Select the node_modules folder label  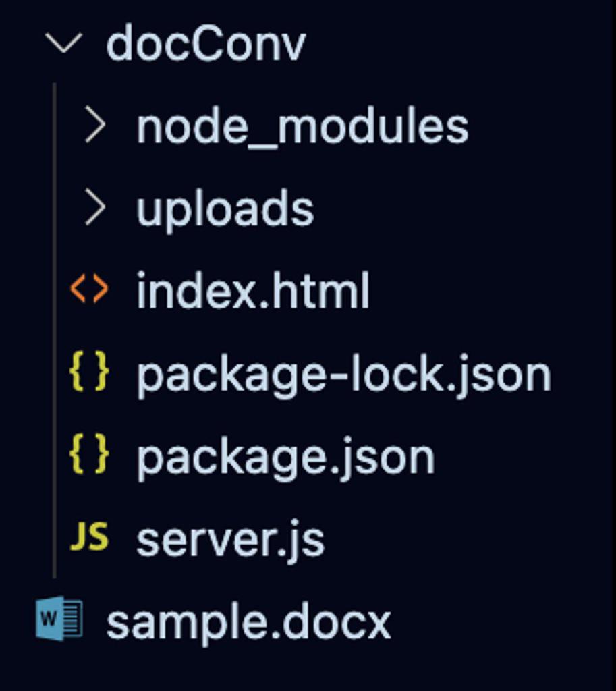(302, 127)
